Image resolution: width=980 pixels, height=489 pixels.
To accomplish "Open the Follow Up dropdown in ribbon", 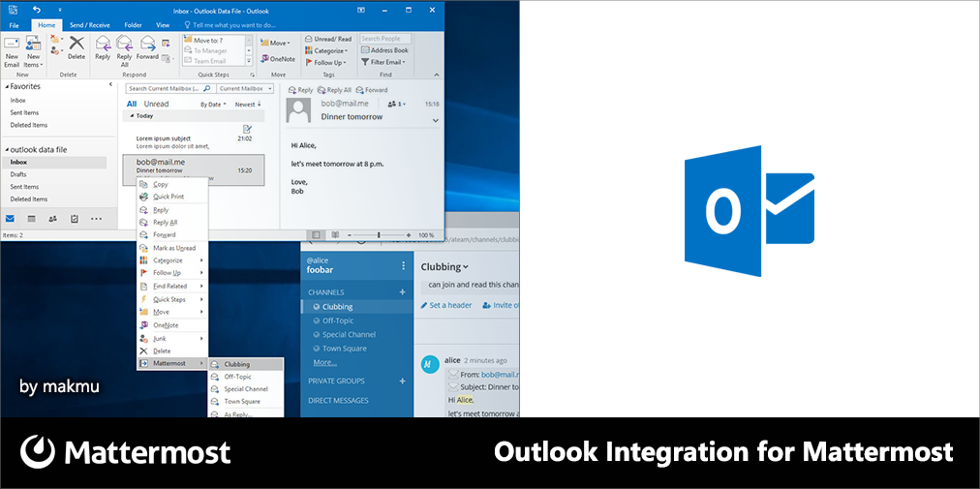I will [325, 63].
